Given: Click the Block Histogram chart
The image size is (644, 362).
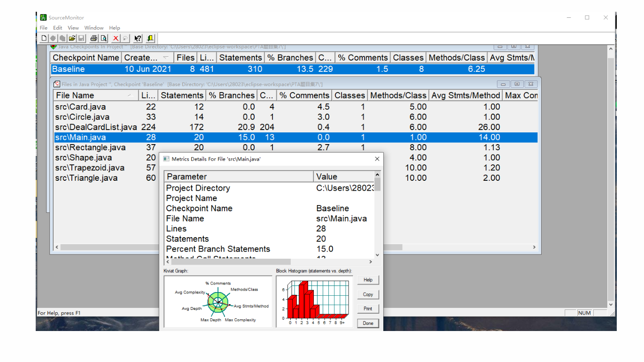Looking at the screenshot, I should point(314,301).
